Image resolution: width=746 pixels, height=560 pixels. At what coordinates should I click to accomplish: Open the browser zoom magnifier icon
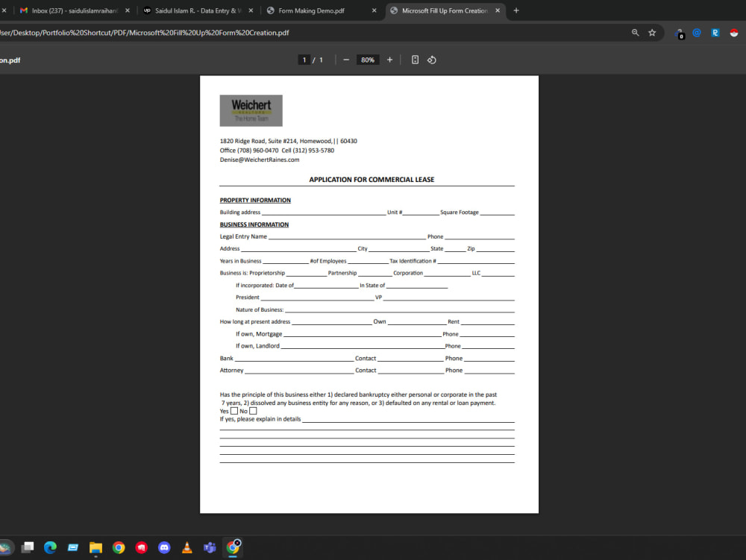pos(635,33)
